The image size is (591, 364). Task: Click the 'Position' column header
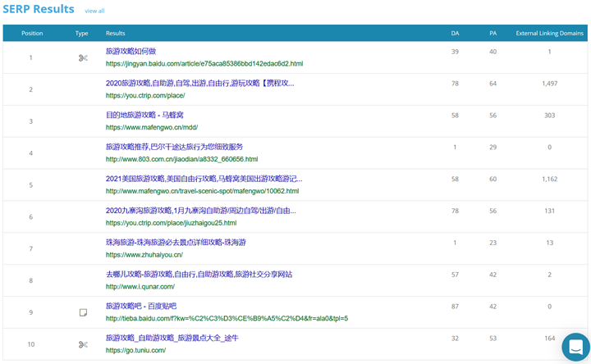coord(32,33)
